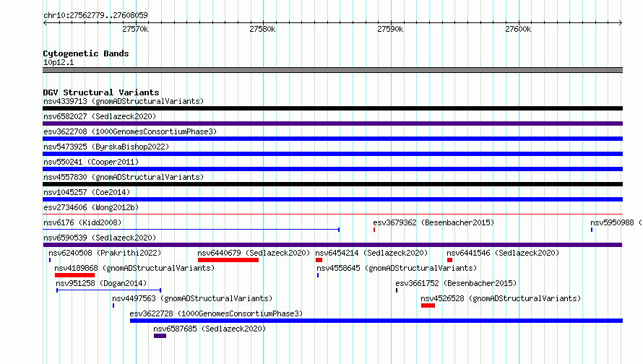Click the nsv550241 Cooper2011 label
The image size is (643, 364).
click(91, 162)
